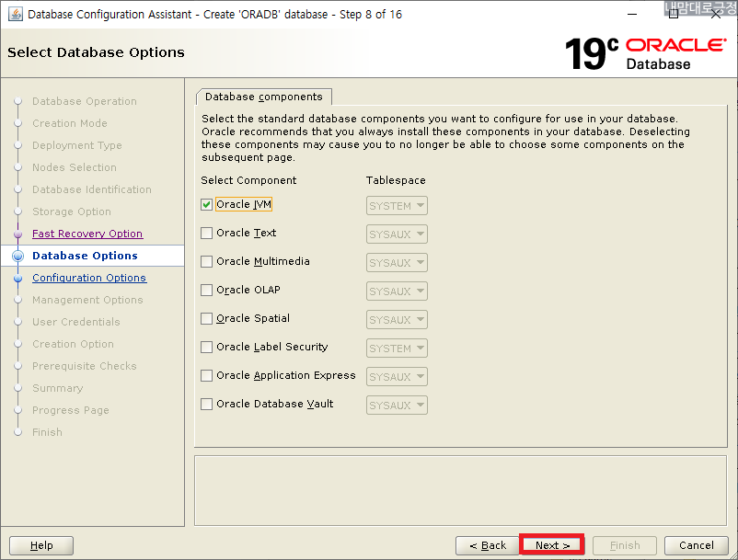The image size is (738, 560).
Task: Click the Cancel button
Action: pos(696,545)
